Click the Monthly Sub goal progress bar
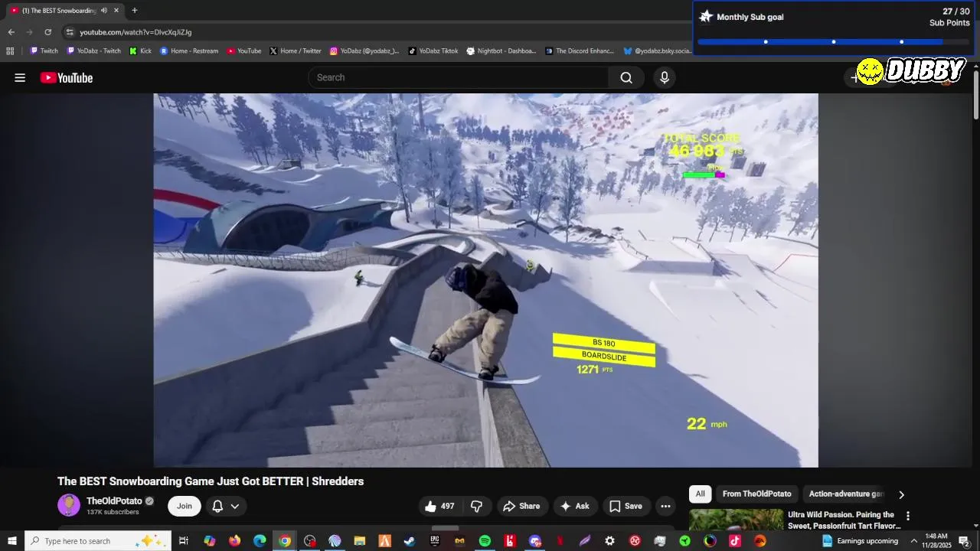 point(833,42)
